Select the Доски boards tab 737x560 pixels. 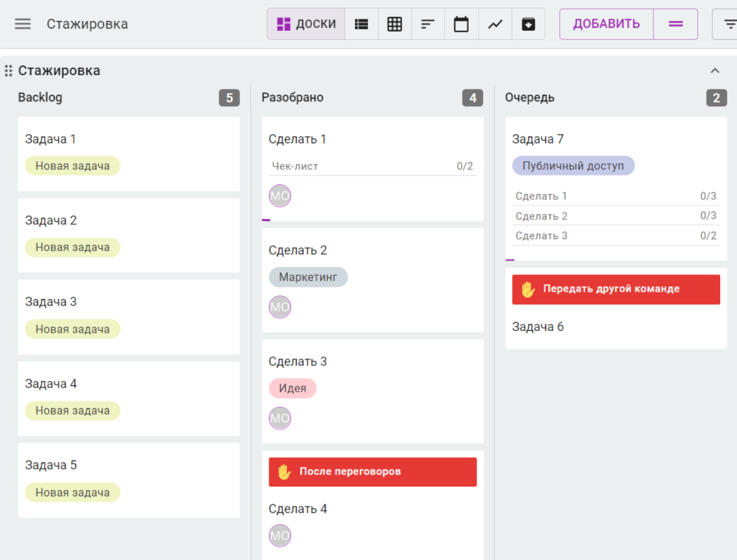pyautogui.click(x=306, y=24)
